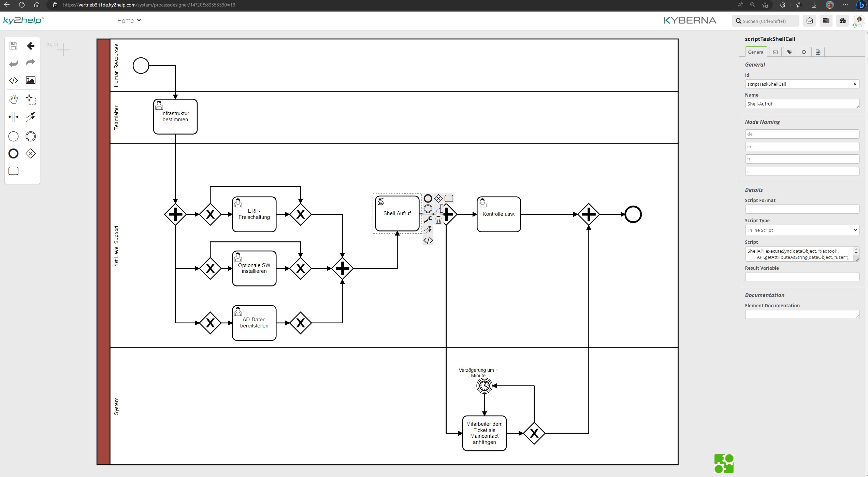Clear the scriptTaskShellCall Id field
The image size is (868, 477).
(x=855, y=84)
